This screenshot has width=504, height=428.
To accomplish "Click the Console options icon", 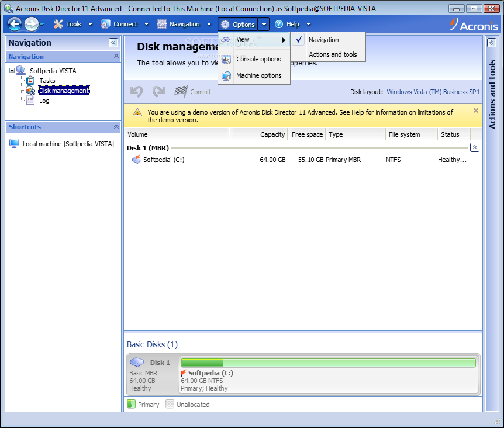I will tap(226, 60).
